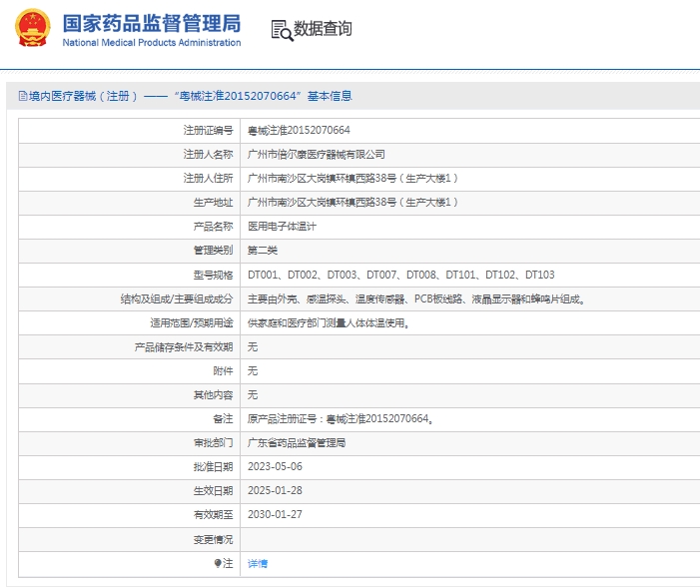Click the 附件 label
The height and width of the screenshot is (588, 700).
223,371
